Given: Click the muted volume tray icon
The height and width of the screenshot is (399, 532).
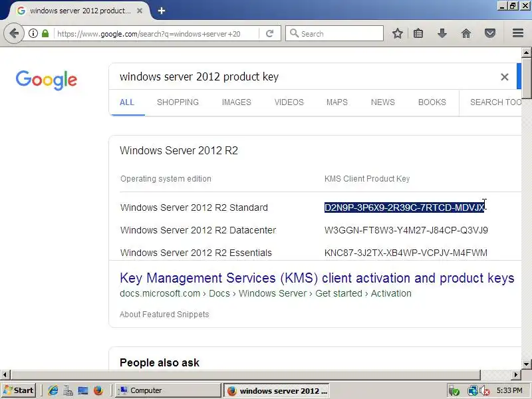Looking at the screenshot, I should (x=485, y=391).
